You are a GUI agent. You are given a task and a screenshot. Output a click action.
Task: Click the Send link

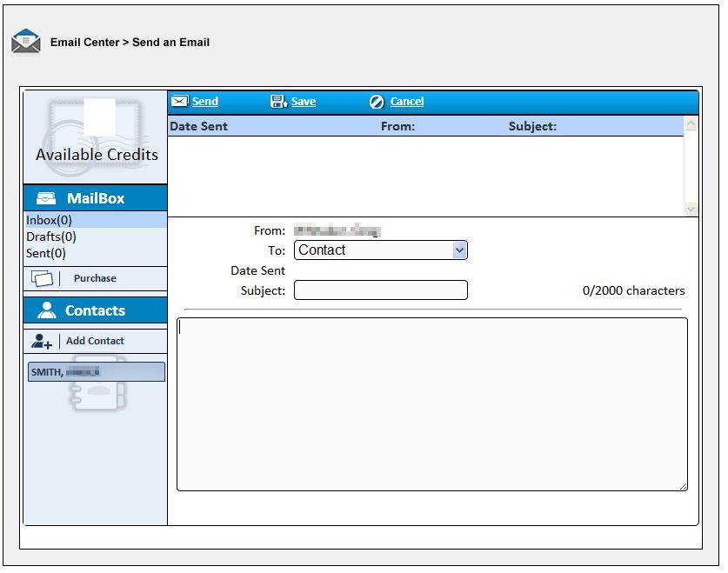click(x=205, y=101)
